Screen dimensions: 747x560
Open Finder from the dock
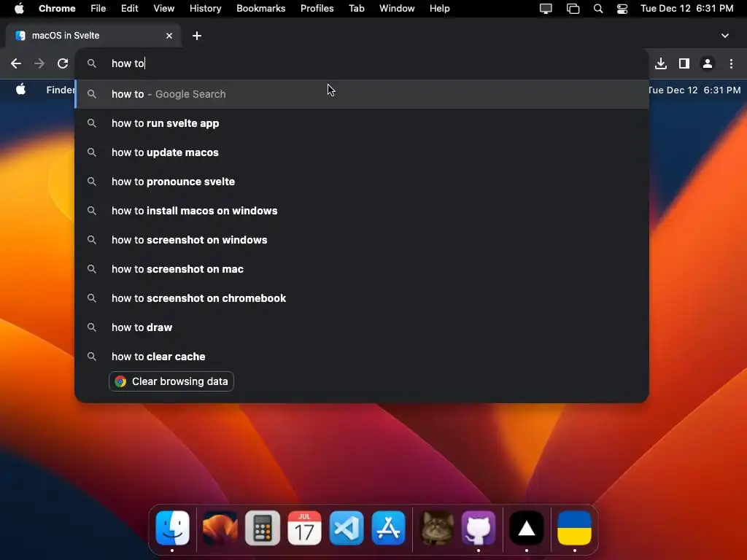172,528
